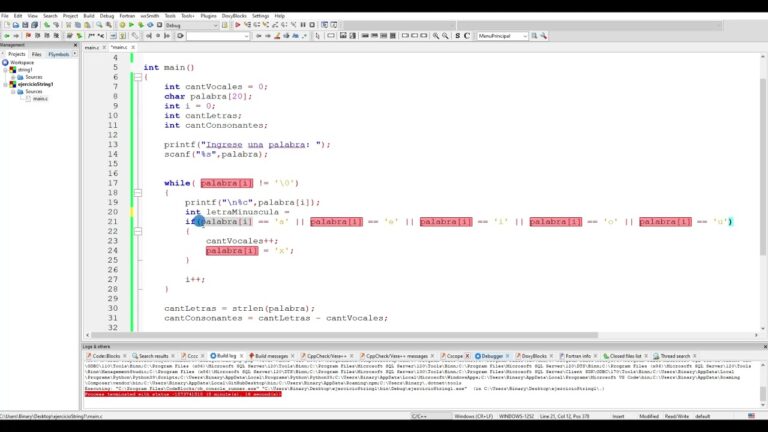Click the Save file toolbar icon
Viewport: 768px width, 432px height.
[25, 25]
